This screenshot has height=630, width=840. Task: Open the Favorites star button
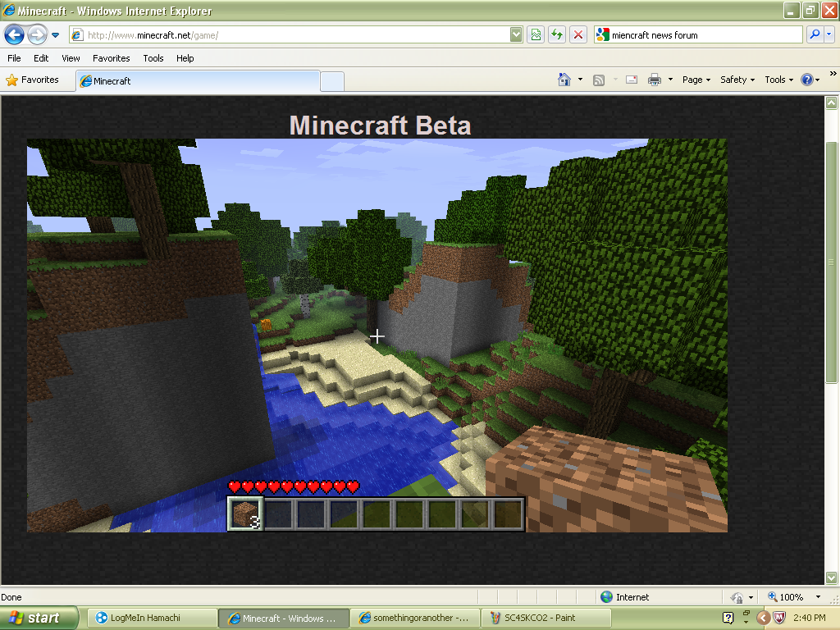click(x=33, y=80)
